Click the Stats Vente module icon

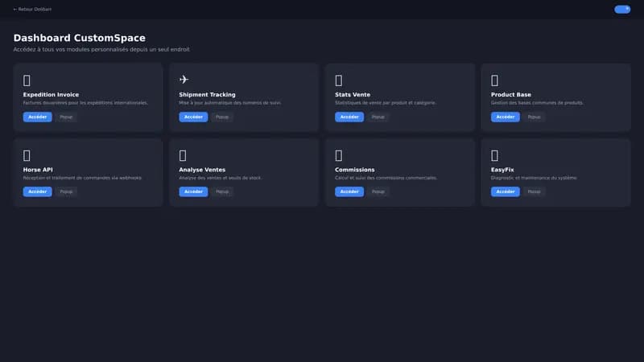pos(339,80)
